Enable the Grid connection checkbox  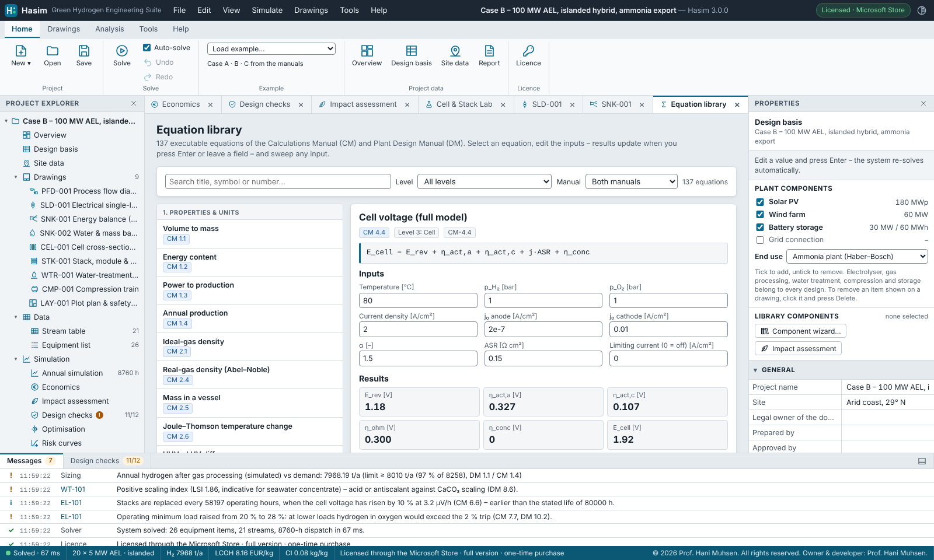760,240
